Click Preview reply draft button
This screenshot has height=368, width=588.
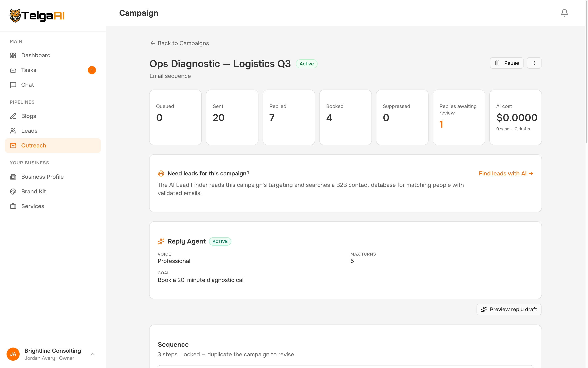pyautogui.click(x=509, y=309)
